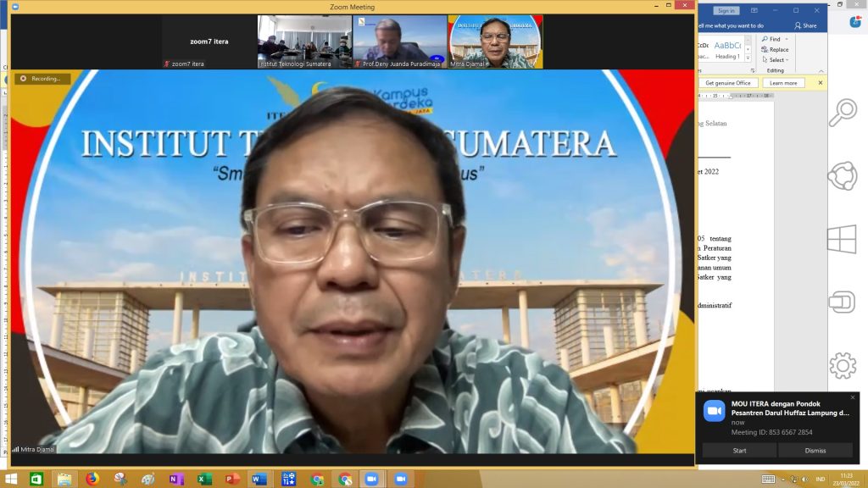This screenshot has height=488, width=868.
Task: Open the Share charm
Action: (x=843, y=176)
